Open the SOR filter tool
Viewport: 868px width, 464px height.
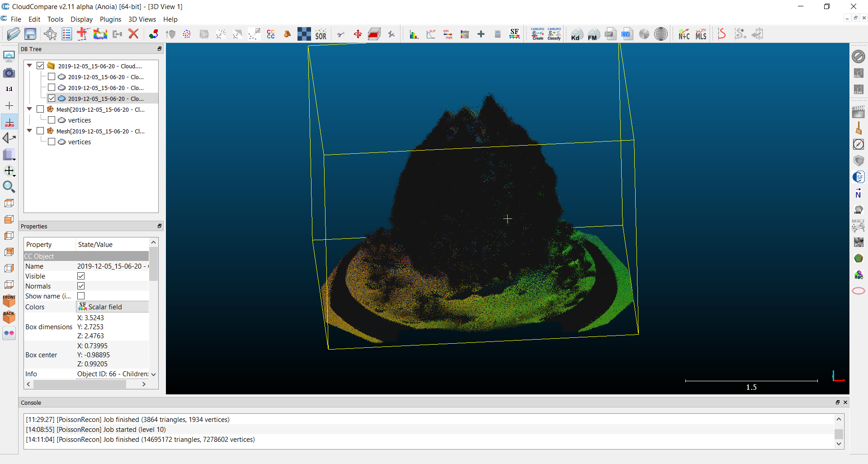click(321, 34)
